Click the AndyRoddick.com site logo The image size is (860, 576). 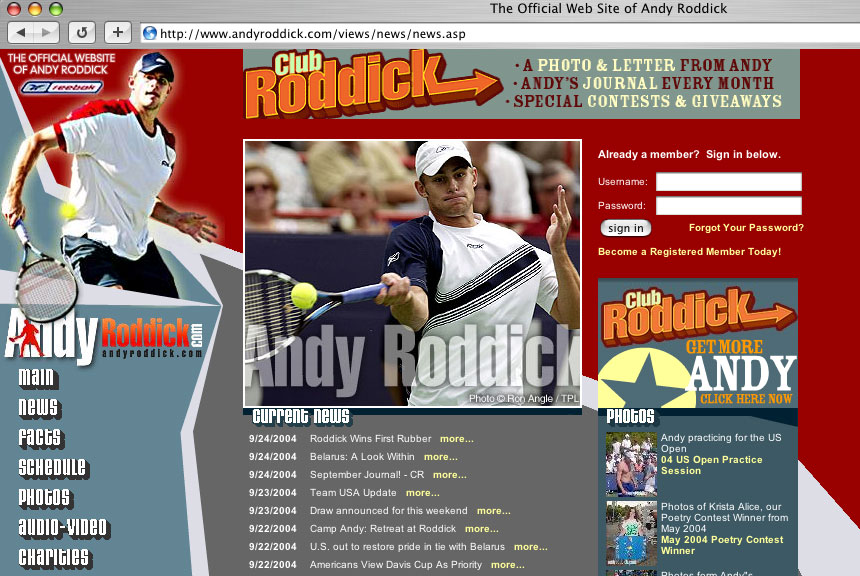click(104, 336)
